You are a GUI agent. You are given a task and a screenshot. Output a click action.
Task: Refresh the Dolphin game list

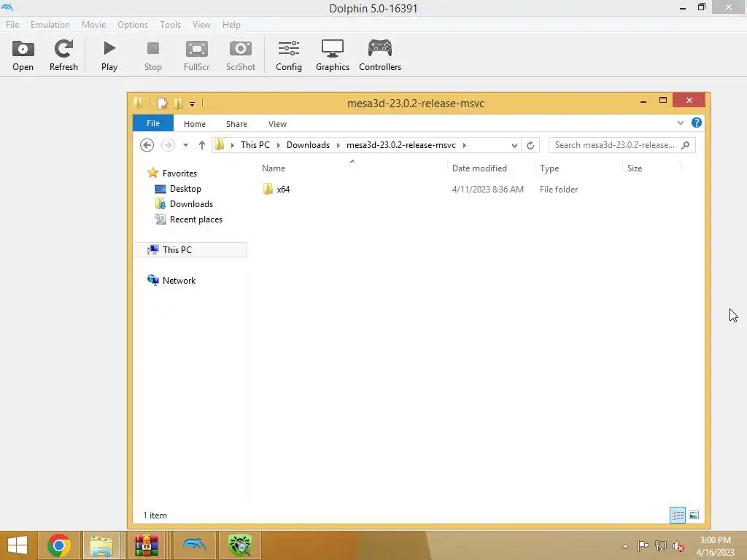[63, 55]
